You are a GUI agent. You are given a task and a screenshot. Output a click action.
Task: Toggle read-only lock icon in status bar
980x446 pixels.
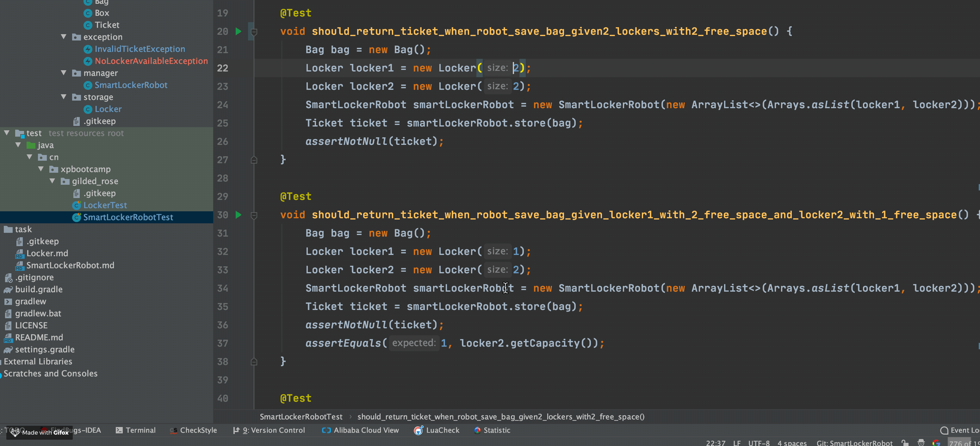click(905, 443)
